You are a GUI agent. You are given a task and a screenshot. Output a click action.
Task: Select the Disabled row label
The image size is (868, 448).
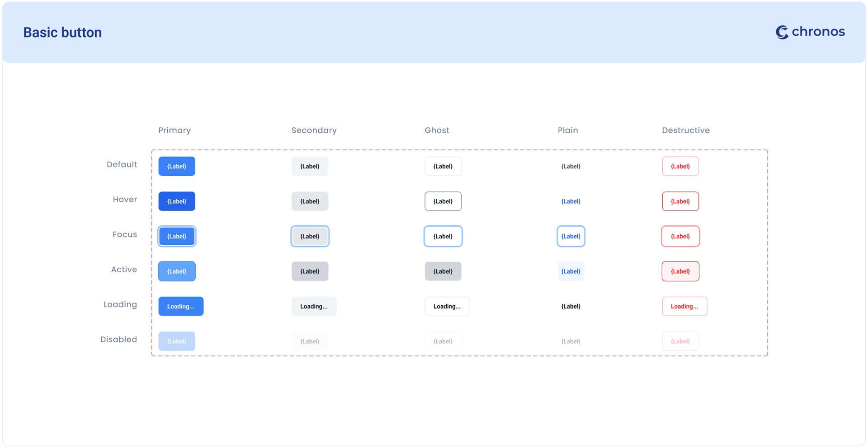coord(118,340)
